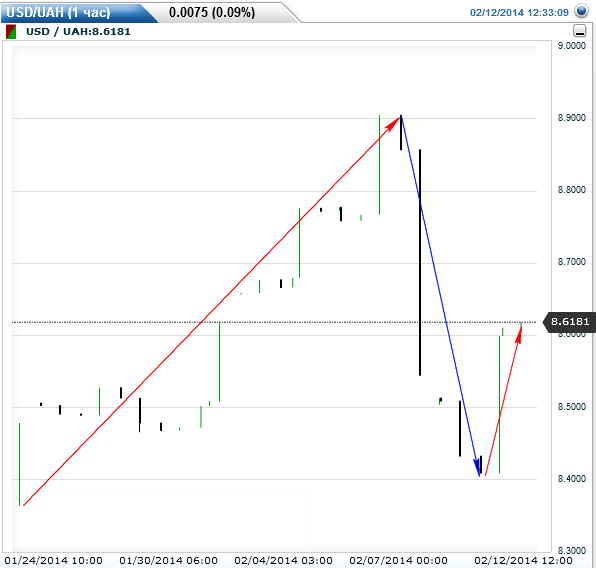596x568 pixels.
Task: Click the red-green USD/UAH legend swatch
Action: point(11,32)
